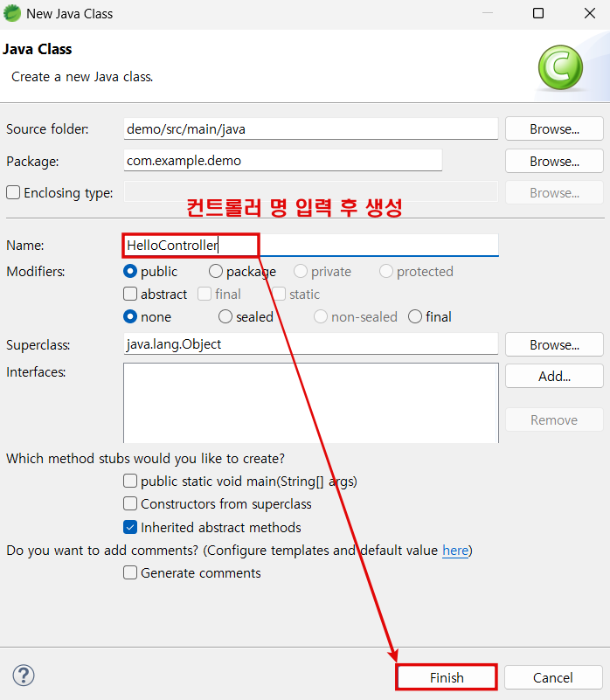Check Constructors from superclass option

[130, 503]
